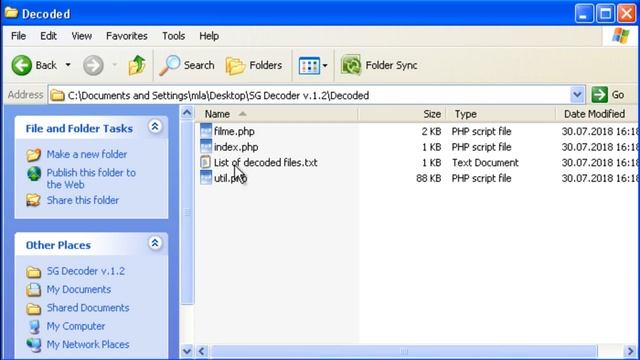Open the Tools menu
This screenshot has width=640, height=360.
point(173,36)
